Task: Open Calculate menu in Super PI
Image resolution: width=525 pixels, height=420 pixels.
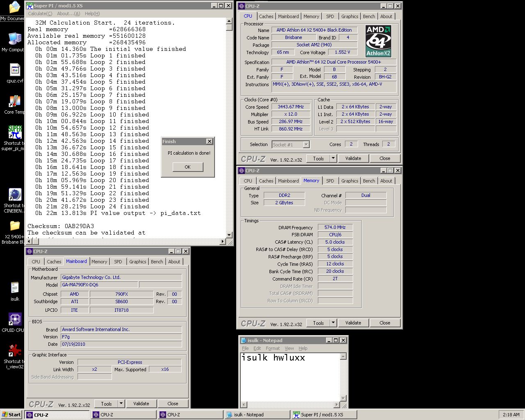Action: pos(40,14)
